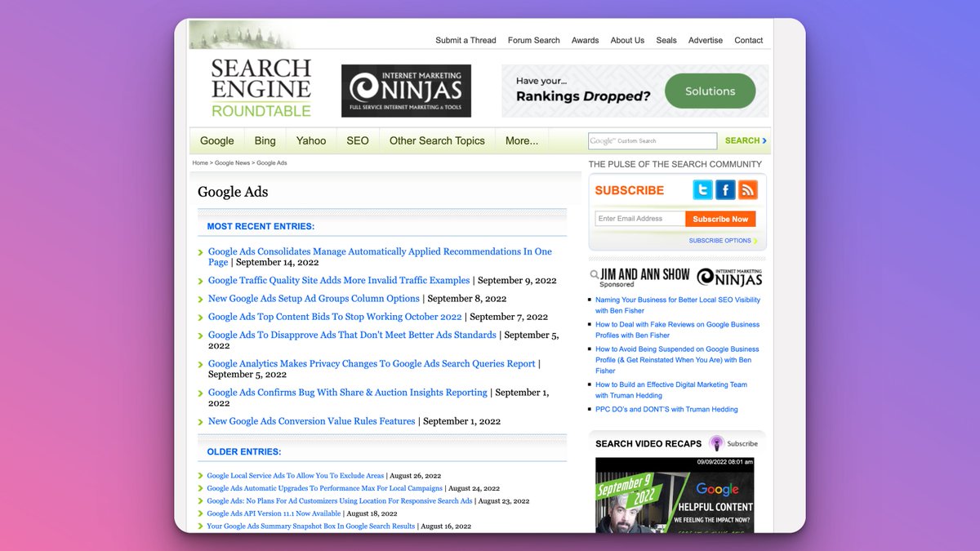Click the Subscribe Now button
Viewport: 980px width, 551px height.
coord(720,218)
